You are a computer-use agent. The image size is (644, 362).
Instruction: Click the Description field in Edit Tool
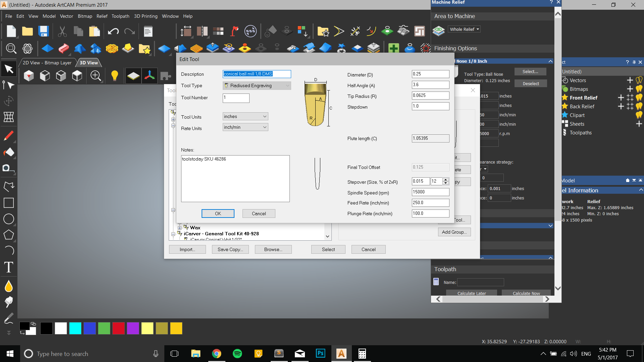[257, 74]
